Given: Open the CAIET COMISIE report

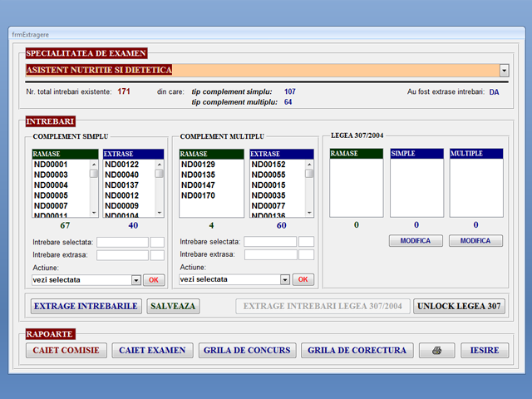Looking at the screenshot, I should point(66,351).
